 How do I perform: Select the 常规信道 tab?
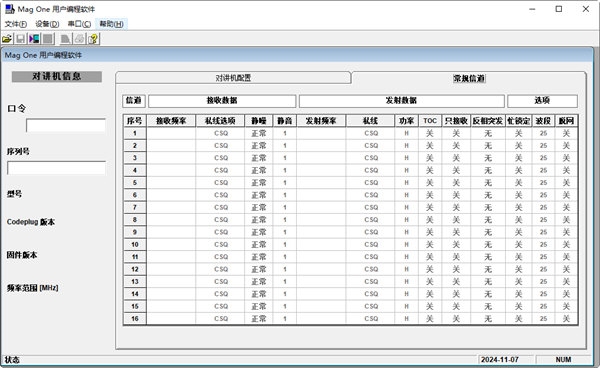pos(469,78)
